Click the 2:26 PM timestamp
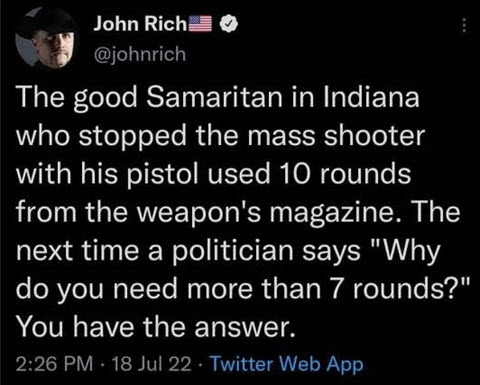 55,364
